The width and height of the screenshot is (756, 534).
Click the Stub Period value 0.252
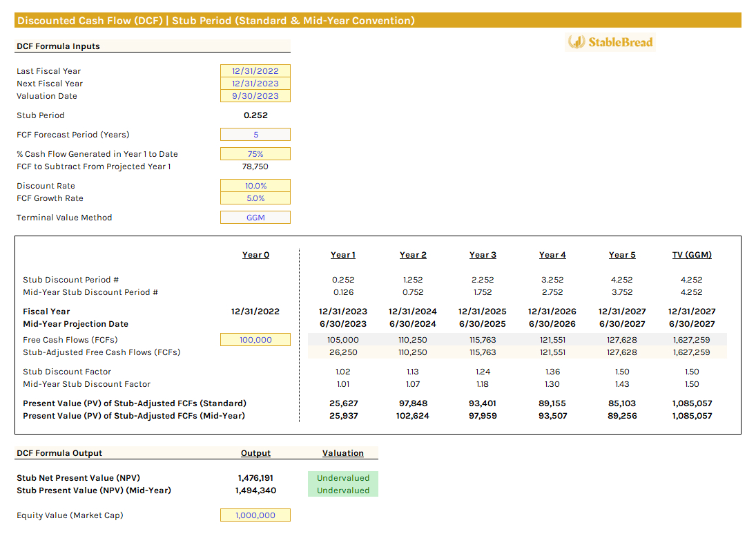click(x=255, y=115)
